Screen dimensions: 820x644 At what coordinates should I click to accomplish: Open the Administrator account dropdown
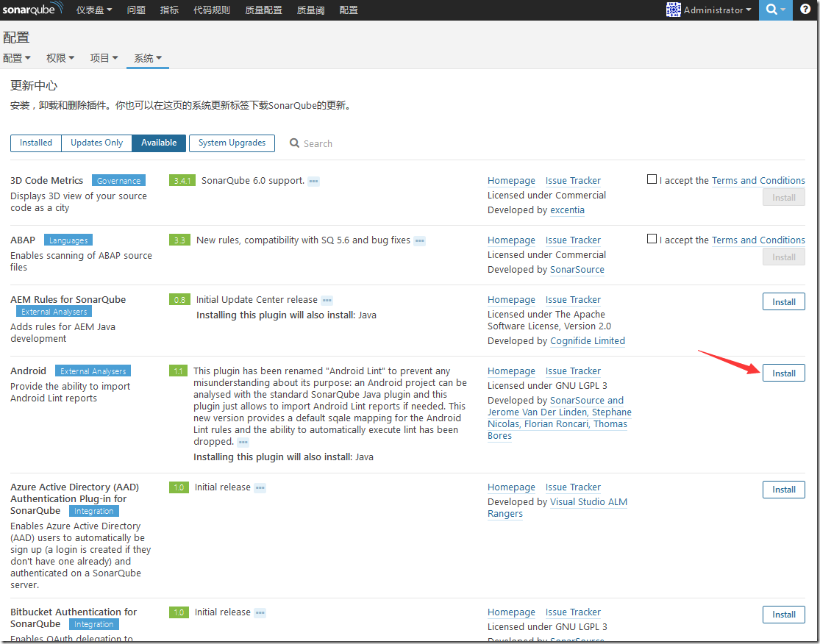tap(718, 10)
